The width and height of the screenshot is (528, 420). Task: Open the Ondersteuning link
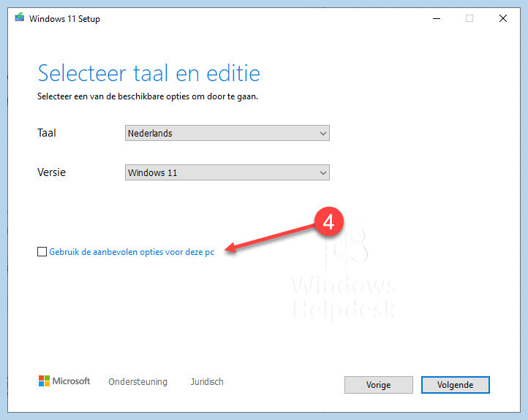(x=137, y=382)
